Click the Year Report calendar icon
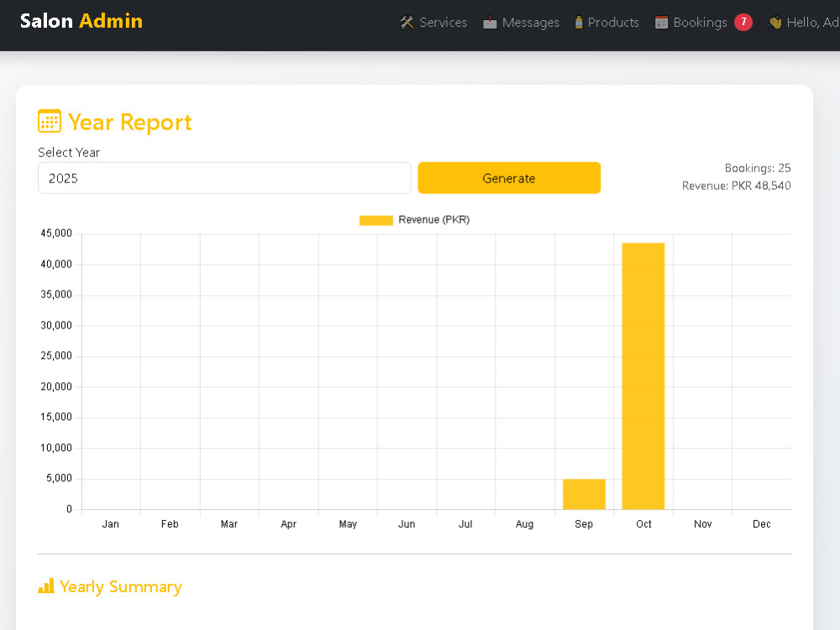The width and height of the screenshot is (840, 630). pos(50,121)
